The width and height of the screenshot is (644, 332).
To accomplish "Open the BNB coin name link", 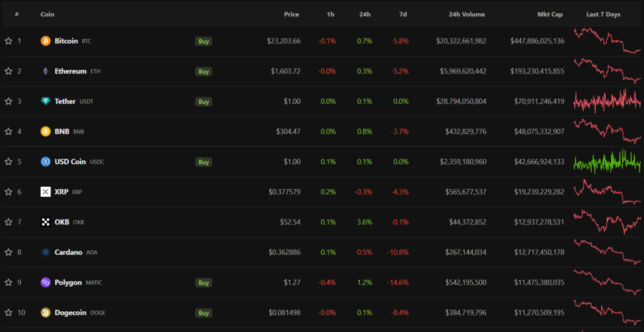I will (x=62, y=131).
